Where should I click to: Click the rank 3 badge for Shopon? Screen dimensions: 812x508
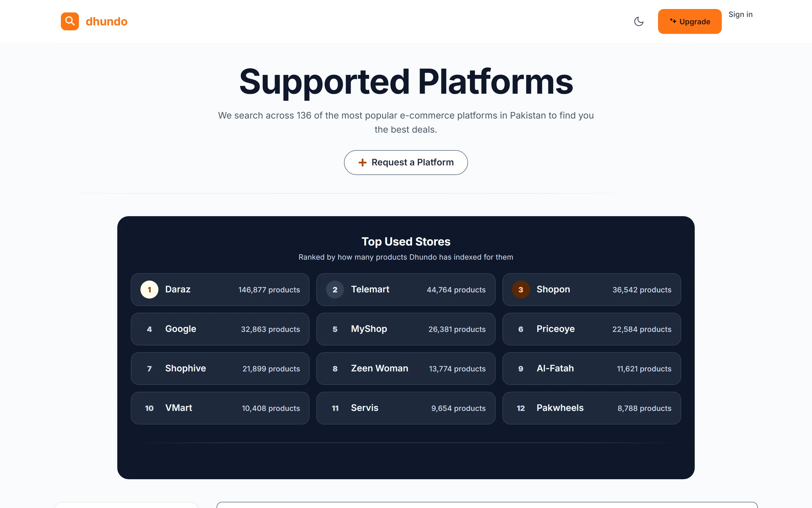(521, 290)
